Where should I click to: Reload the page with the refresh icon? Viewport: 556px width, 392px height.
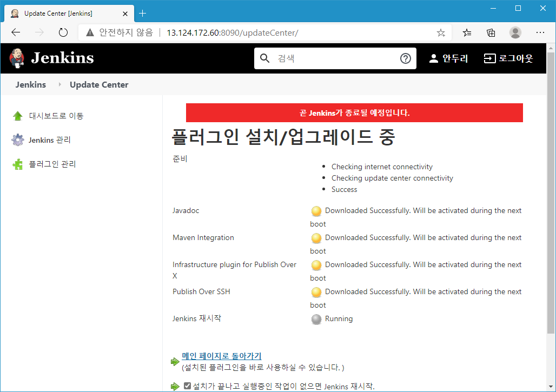coord(63,32)
